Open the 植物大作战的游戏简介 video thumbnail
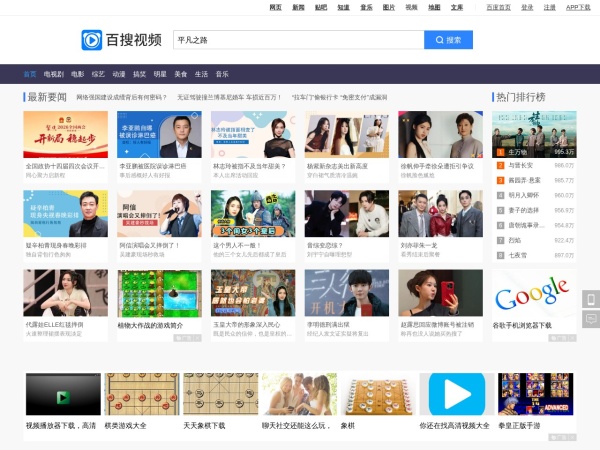This screenshot has height=450, width=600. (159, 293)
